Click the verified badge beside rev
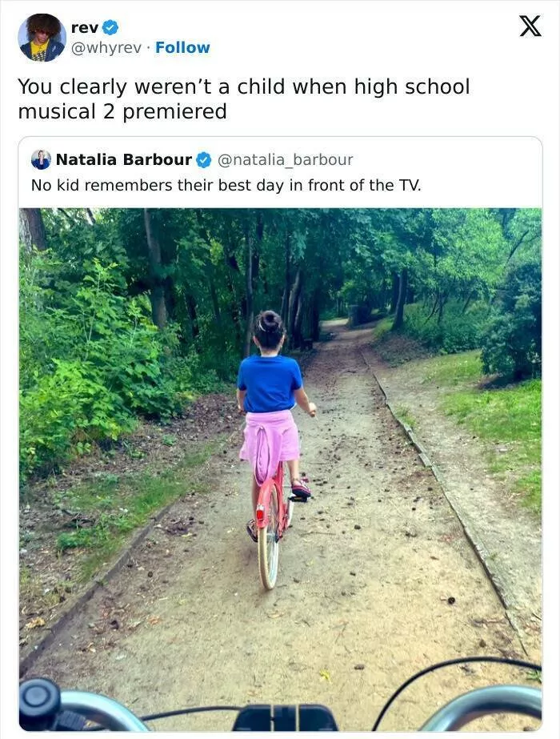560x739 pixels. (110, 27)
